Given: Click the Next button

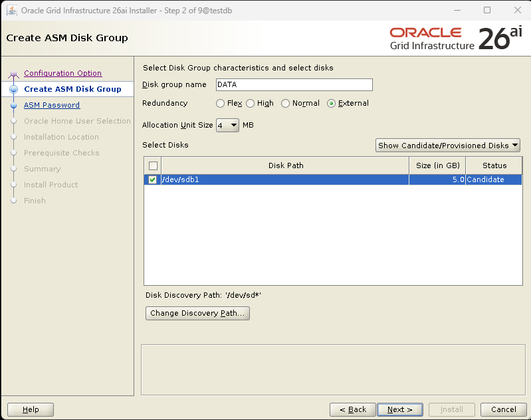Looking at the screenshot, I should tap(400, 409).
